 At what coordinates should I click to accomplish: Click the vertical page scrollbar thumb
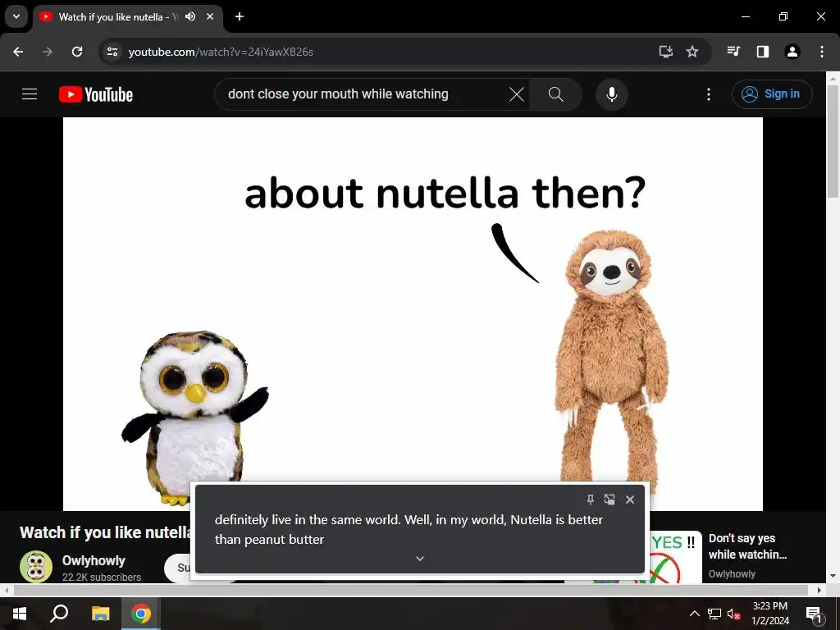pyautogui.click(x=833, y=140)
